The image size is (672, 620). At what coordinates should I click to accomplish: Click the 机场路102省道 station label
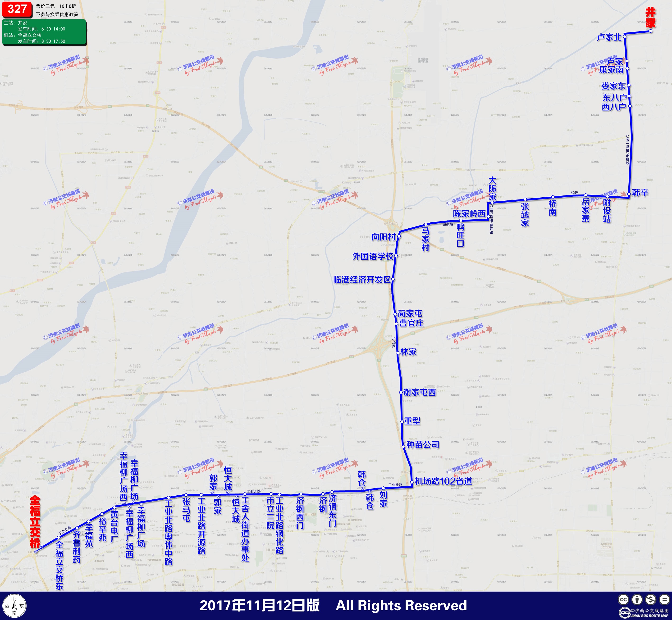coord(443,481)
